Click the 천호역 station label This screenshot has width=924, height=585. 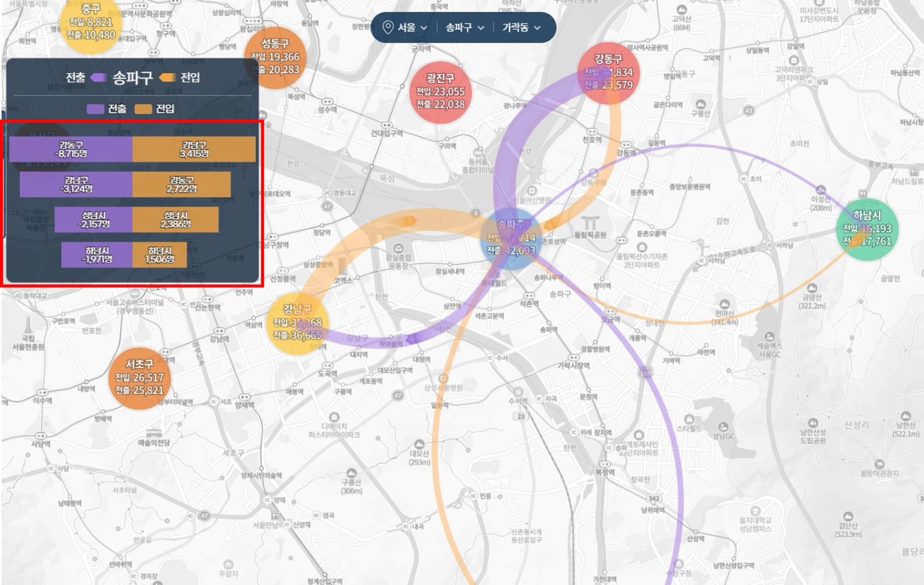click(x=592, y=140)
